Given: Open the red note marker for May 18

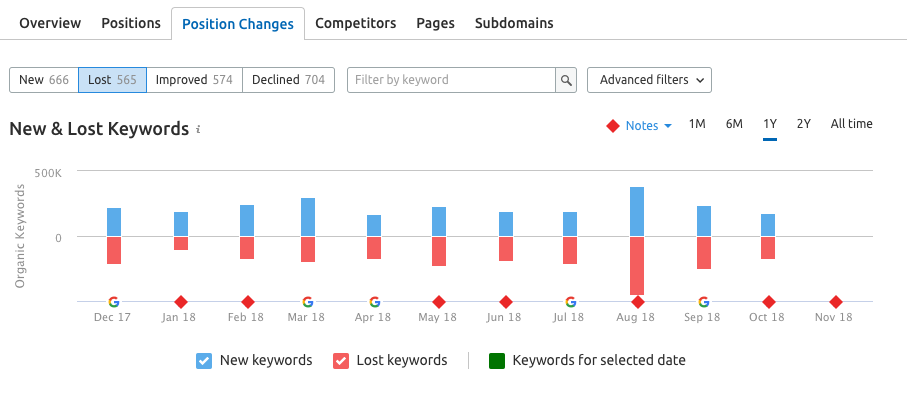Looking at the screenshot, I should 439,302.
